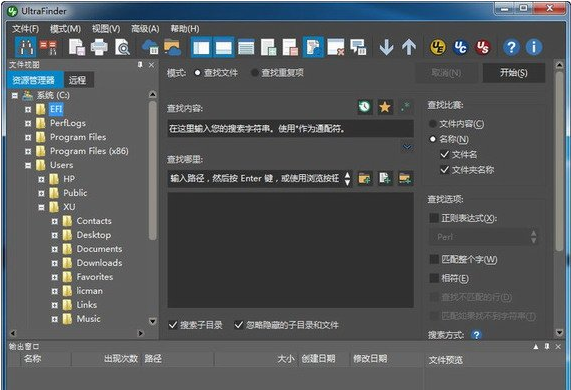
Task: Open about info toolbar icon
Action: (x=534, y=47)
